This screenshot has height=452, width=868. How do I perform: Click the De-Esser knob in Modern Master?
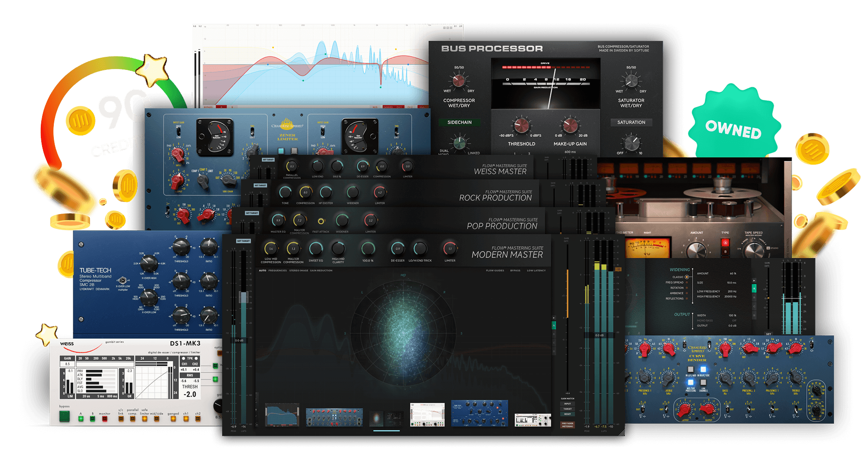(398, 249)
